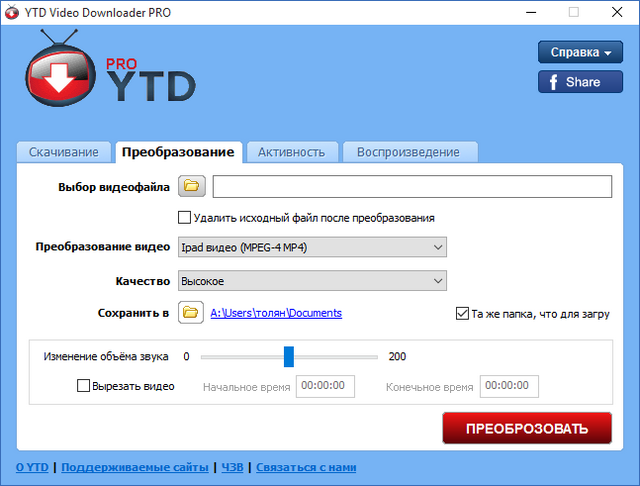Image resolution: width=640 pixels, height=486 pixels.
Task: Open the Справка dropdown menu
Action: coord(580,52)
